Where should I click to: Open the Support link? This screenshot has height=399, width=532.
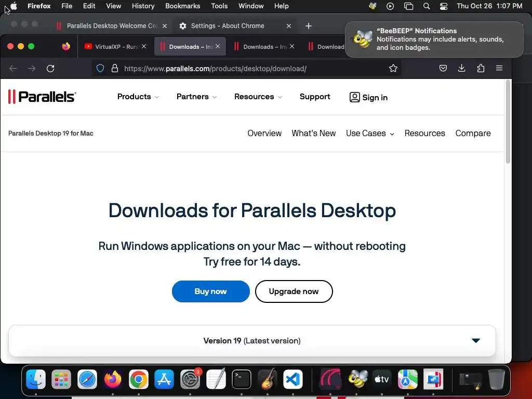(314, 97)
